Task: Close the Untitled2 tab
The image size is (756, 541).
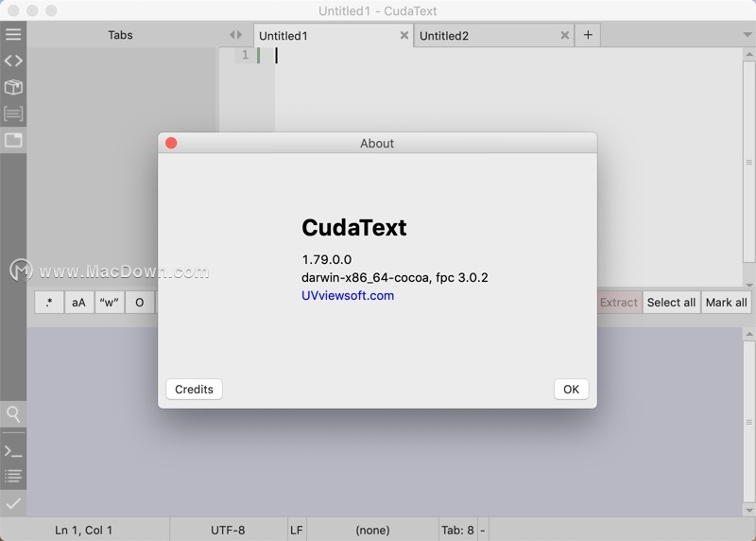Action: (x=564, y=35)
